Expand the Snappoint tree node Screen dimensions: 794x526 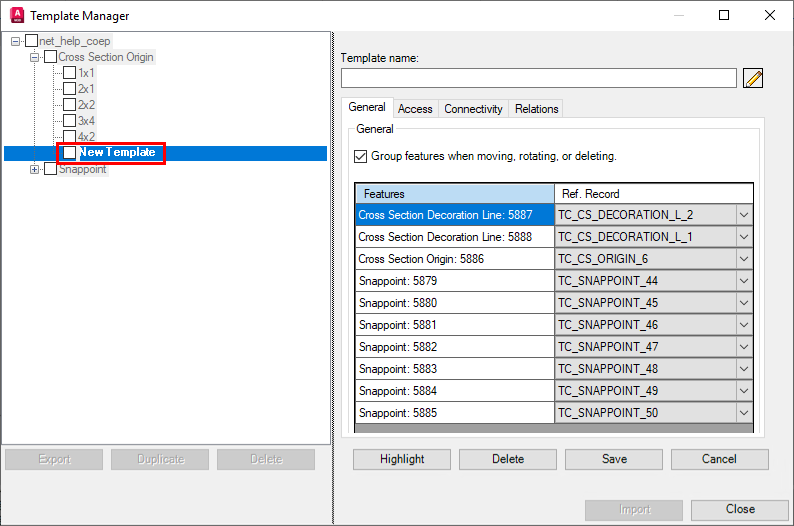coord(35,169)
